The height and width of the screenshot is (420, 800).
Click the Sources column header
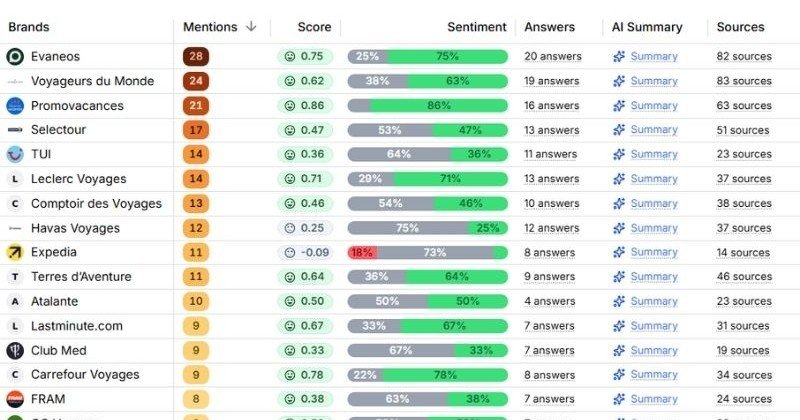coord(740,27)
